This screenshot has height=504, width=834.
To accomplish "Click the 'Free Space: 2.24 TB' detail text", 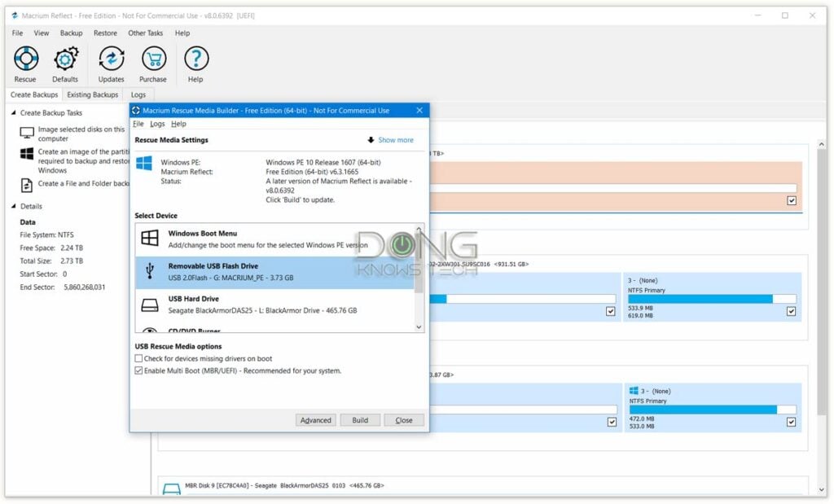I will (51, 248).
